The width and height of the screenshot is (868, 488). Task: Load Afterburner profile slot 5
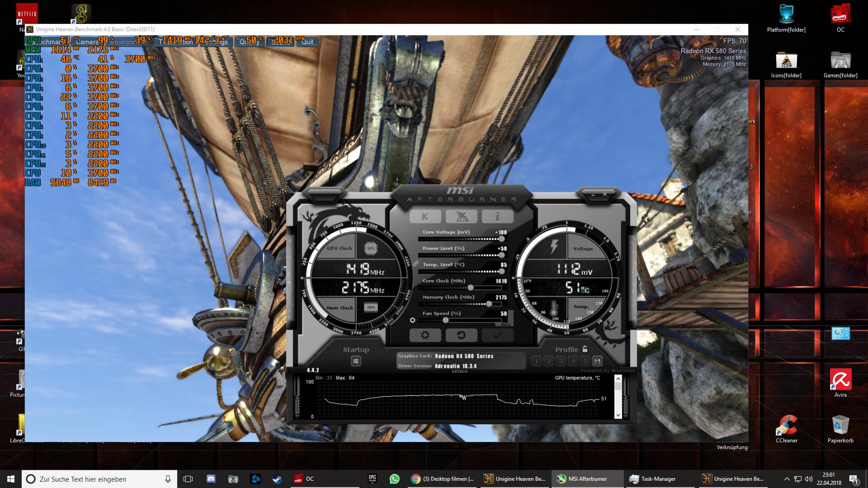tap(585, 361)
